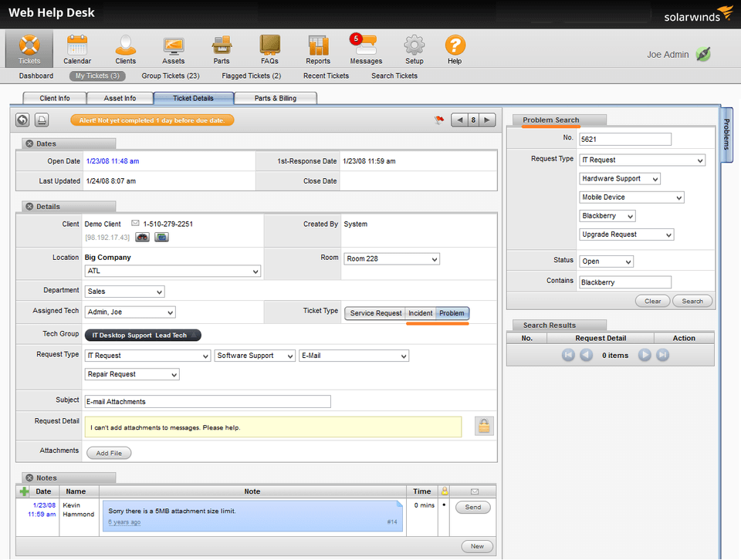Set Ticket Type to Incident

(420, 313)
